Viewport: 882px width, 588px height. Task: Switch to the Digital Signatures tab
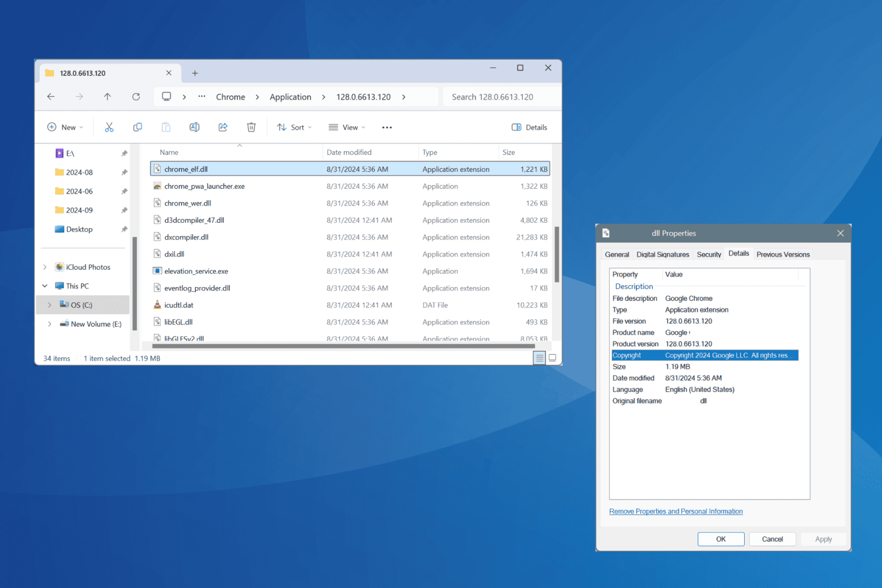pos(663,254)
